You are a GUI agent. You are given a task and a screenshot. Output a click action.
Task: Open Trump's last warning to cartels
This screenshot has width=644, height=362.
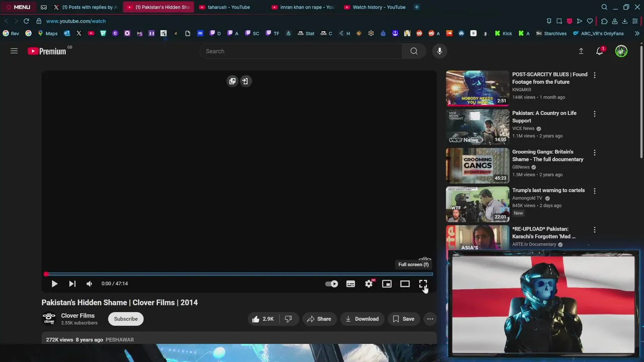(x=548, y=190)
